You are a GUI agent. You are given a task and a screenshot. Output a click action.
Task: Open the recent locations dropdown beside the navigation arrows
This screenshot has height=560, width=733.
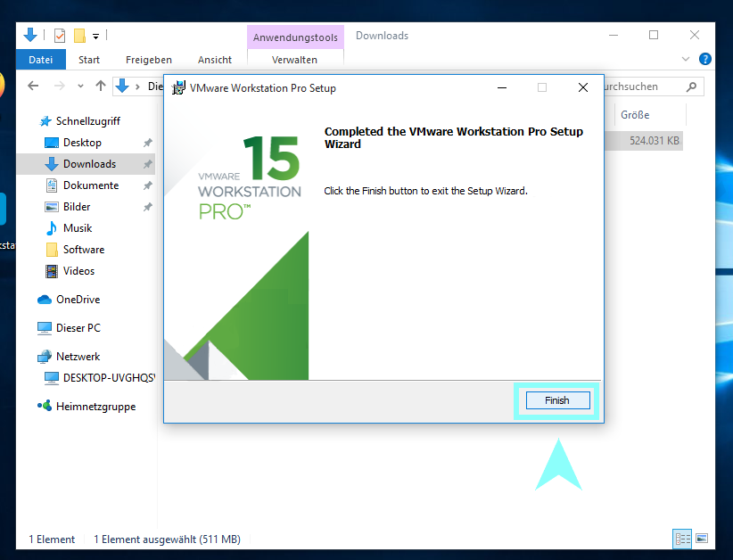pos(79,86)
